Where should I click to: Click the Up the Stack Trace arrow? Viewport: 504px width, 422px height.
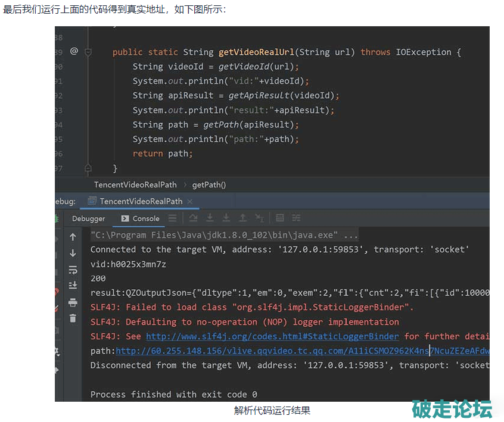(73, 237)
